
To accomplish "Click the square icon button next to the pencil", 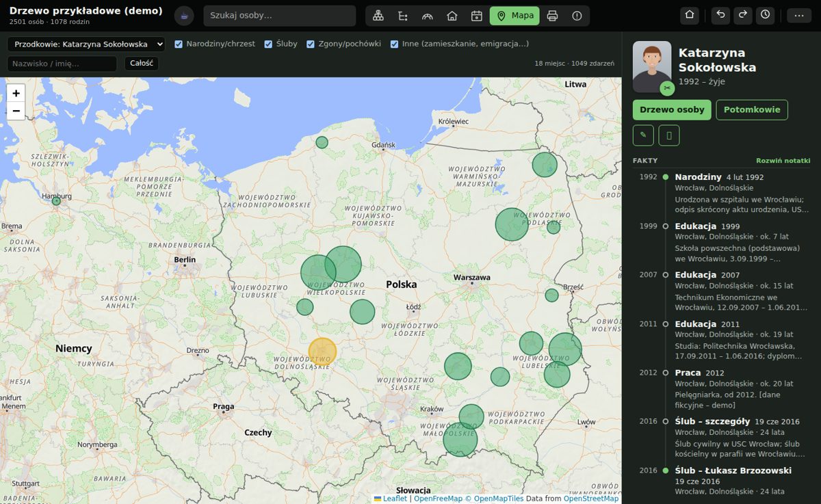I will (x=669, y=135).
